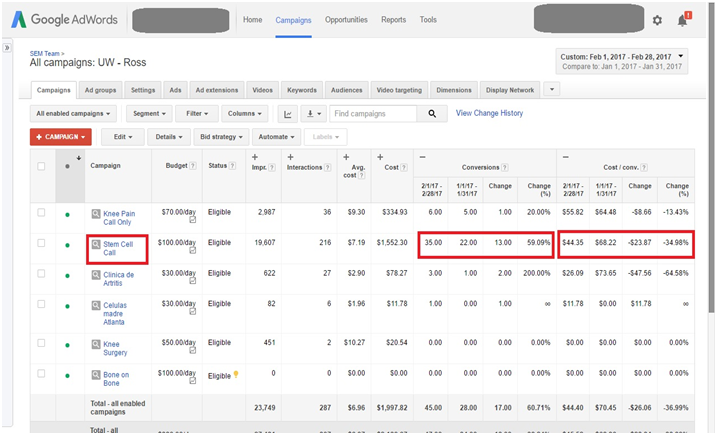
Task: Expand the left sidebar arrow
Action: pyautogui.click(x=8, y=47)
